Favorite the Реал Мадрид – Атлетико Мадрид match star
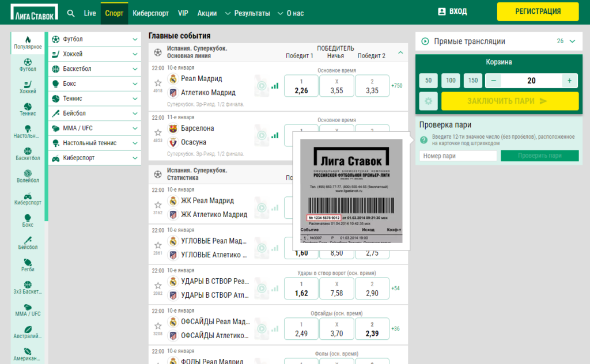Screen dimensions: 590x364 158,83
